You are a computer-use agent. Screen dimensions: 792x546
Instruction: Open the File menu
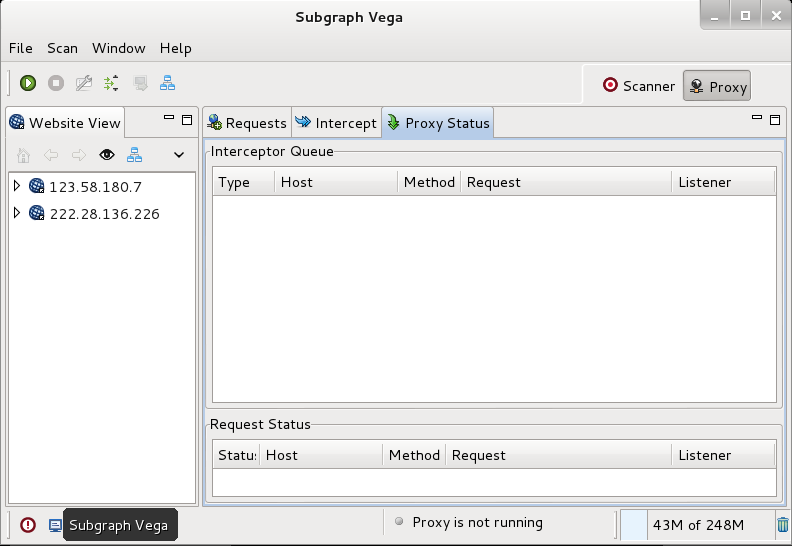pyautogui.click(x=21, y=48)
